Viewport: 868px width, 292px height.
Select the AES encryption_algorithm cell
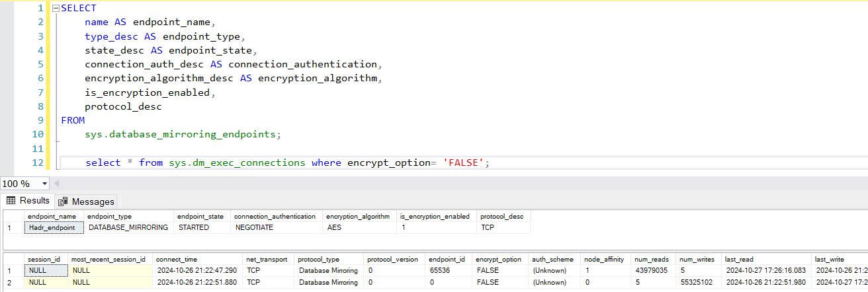click(x=360, y=227)
